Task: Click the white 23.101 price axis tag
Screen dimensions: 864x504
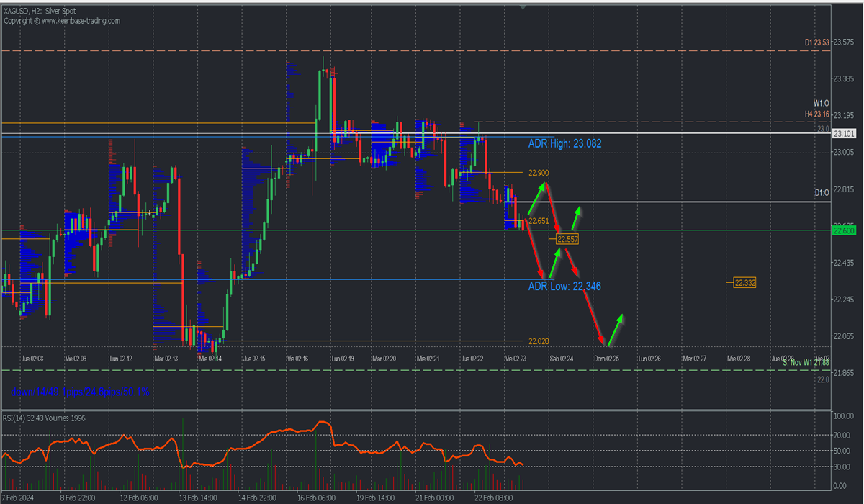Action: point(844,134)
